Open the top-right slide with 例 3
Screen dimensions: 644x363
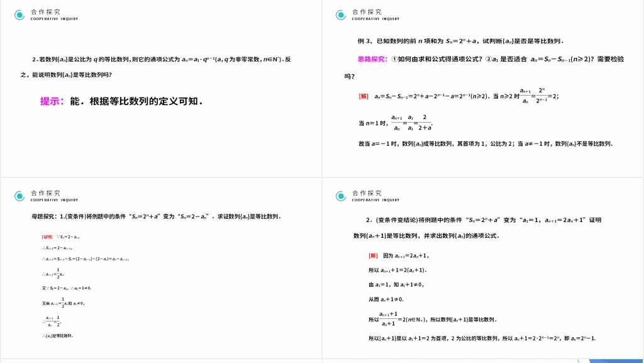482,89
